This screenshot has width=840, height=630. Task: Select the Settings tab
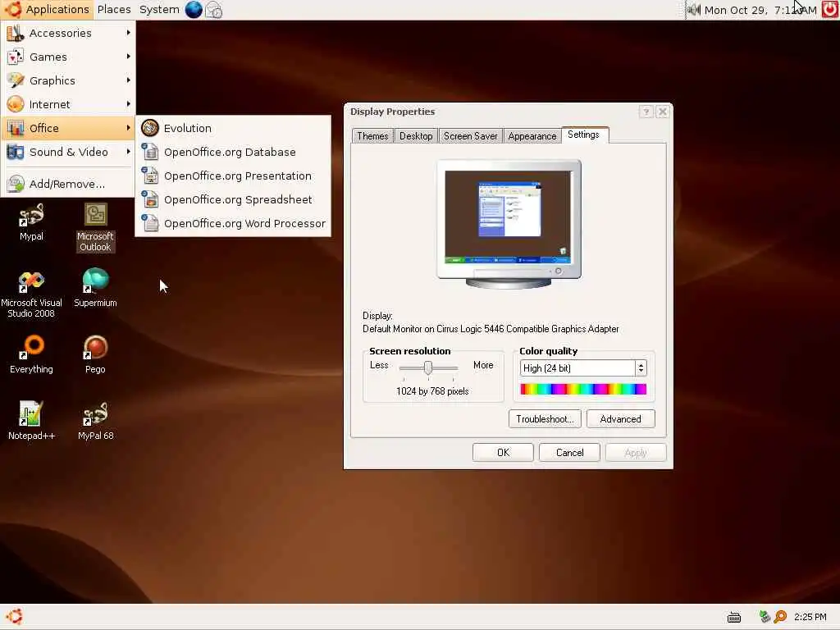click(584, 135)
